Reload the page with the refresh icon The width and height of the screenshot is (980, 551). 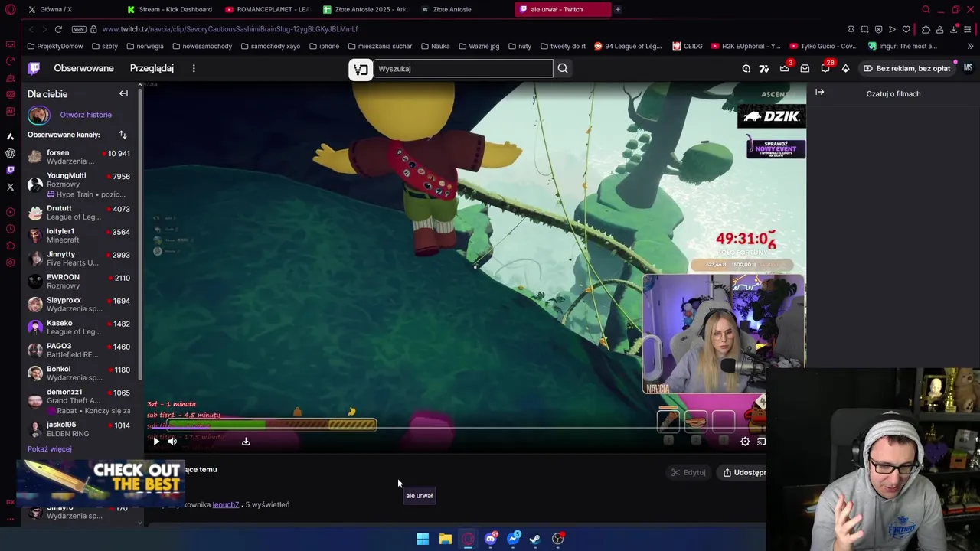[x=58, y=29]
